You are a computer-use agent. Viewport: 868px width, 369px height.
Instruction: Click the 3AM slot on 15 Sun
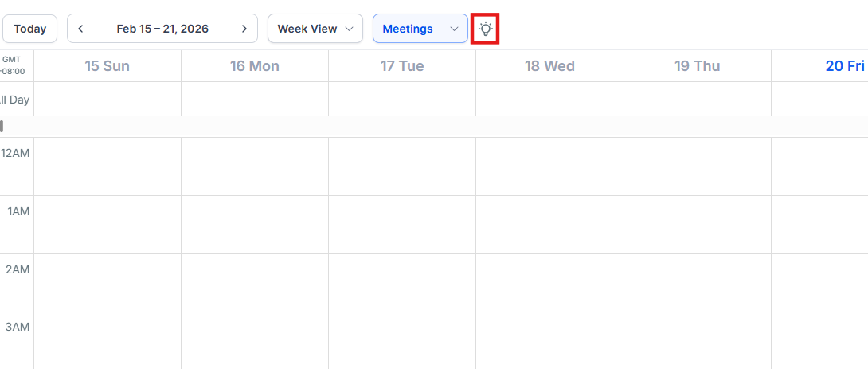108,340
